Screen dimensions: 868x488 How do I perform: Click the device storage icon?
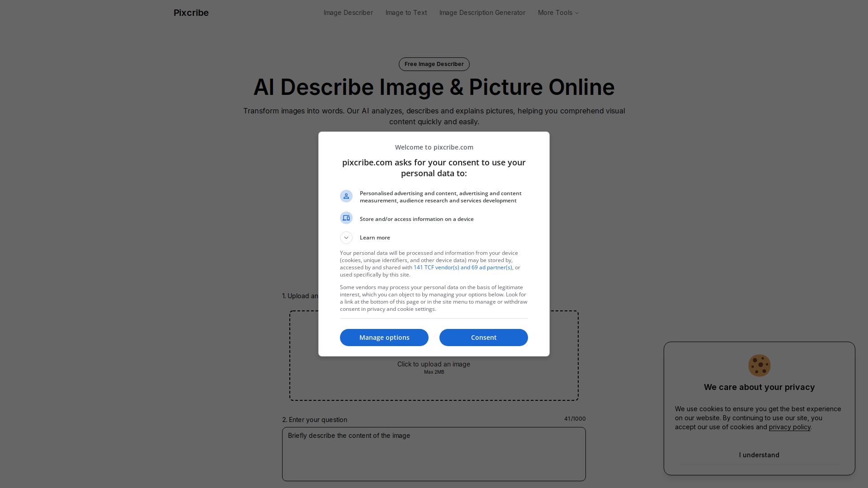(346, 218)
